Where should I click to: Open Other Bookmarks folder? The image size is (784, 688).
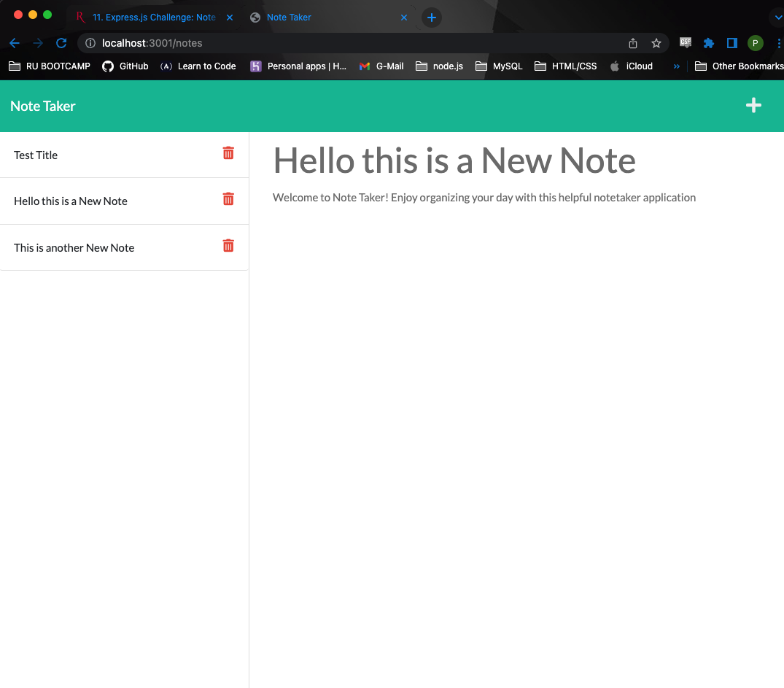pyautogui.click(x=739, y=66)
